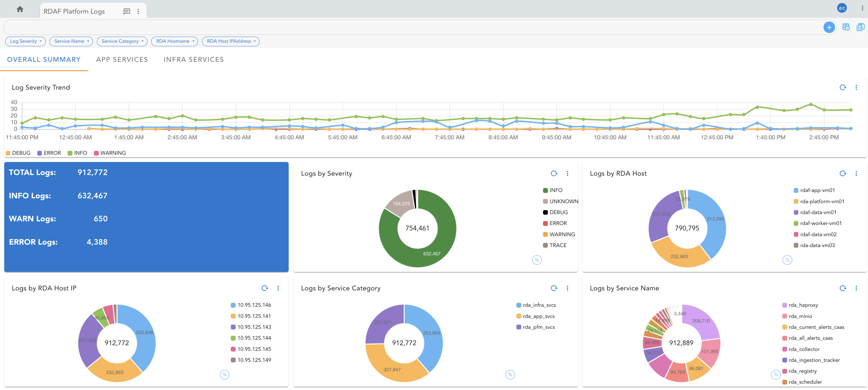868x390 pixels.
Task: Switch to the INFRA SERVICES tab
Action: coord(194,60)
